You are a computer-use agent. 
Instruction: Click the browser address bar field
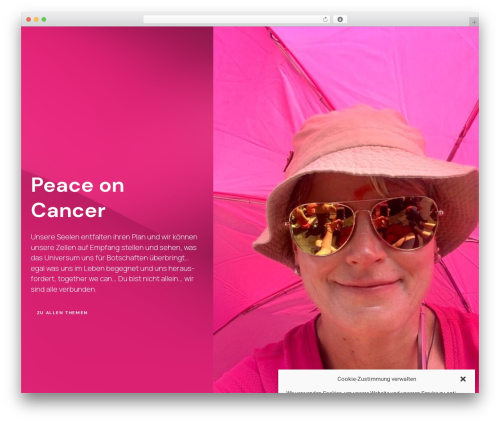click(x=237, y=20)
